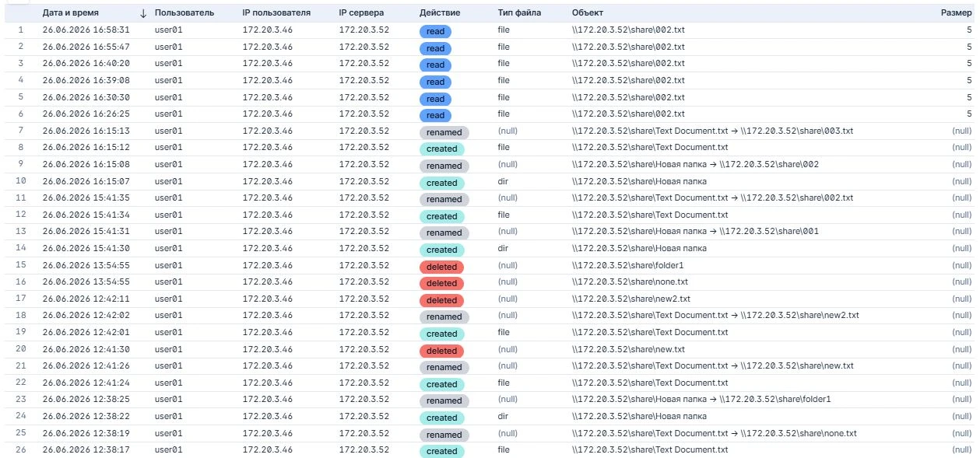Select timestamp 26.06.2026 16:39:08
Viewport: 980px width, 458px height.
pyautogui.click(x=86, y=80)
